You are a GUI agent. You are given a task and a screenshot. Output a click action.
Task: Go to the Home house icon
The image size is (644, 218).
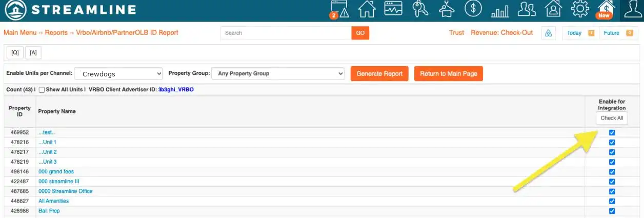367,9
